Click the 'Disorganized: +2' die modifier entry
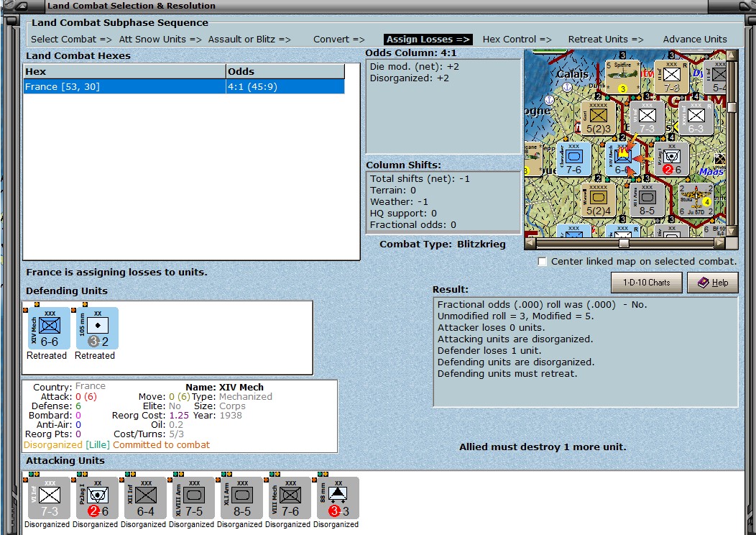This screenshot has height=535, width=756. 410,78
